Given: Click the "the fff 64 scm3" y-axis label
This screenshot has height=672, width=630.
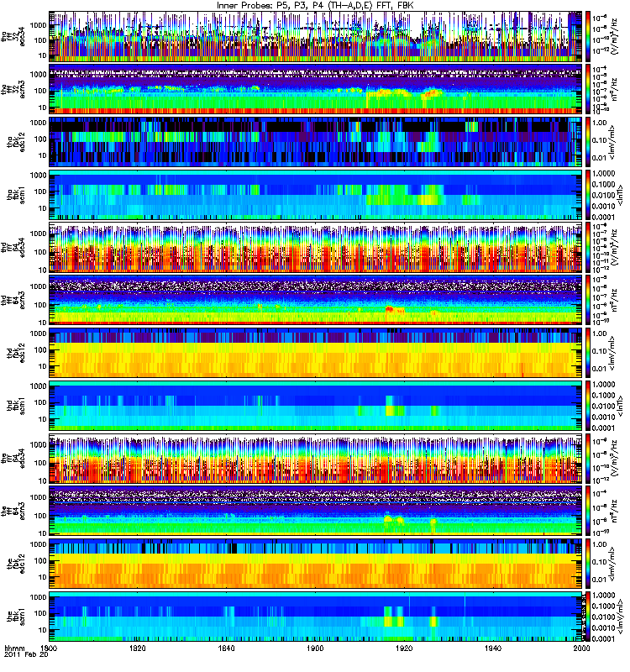Looking at the screenshot, I should (x=13, y=511).
